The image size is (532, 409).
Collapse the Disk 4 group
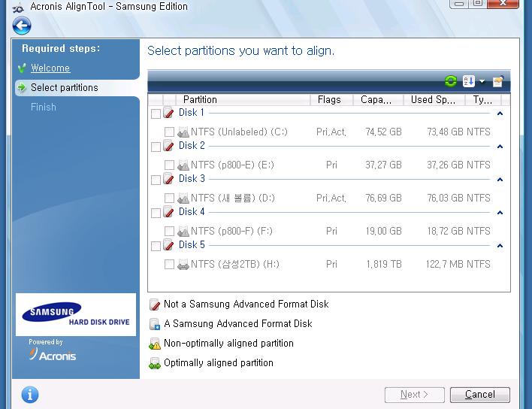pyautogui.click(x=500, y=213)
